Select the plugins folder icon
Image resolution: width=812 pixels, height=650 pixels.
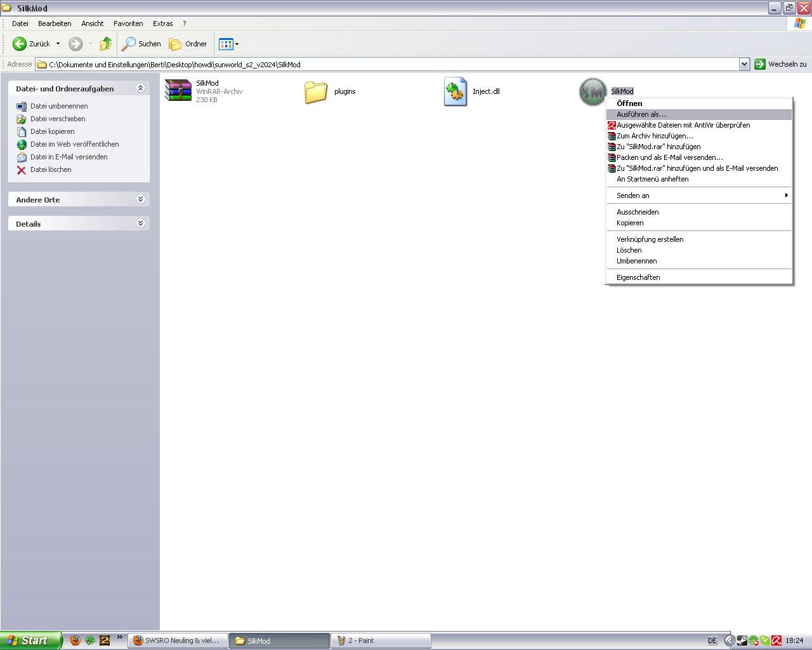(315, 91)
